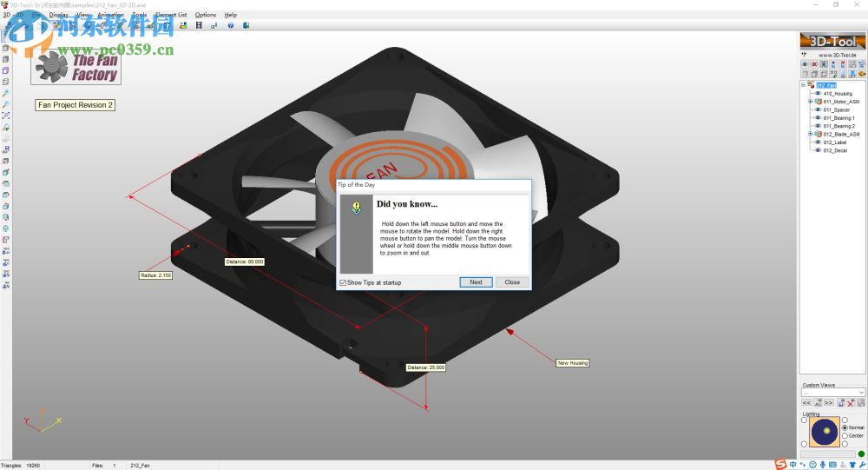The image size is (868, 470).
Task: Open the Help menu
Action: coord(230,15)
